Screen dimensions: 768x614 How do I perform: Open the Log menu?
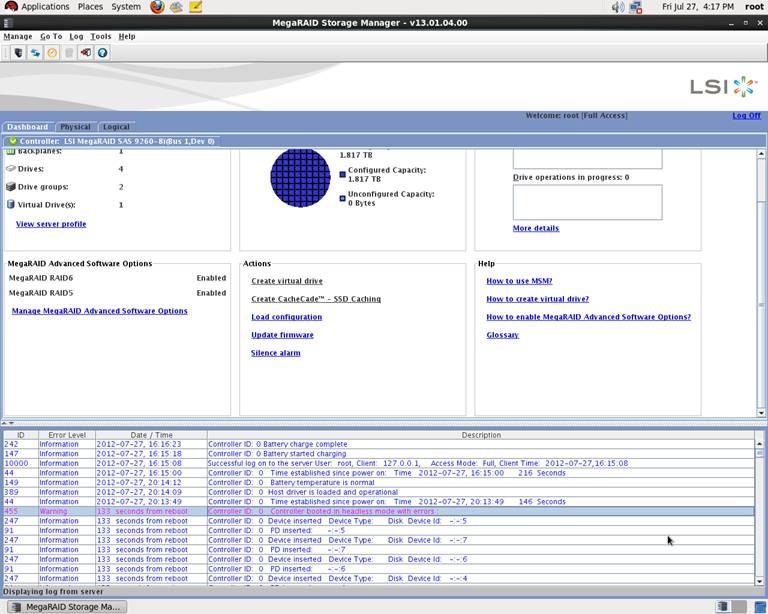tap(76, 36)
